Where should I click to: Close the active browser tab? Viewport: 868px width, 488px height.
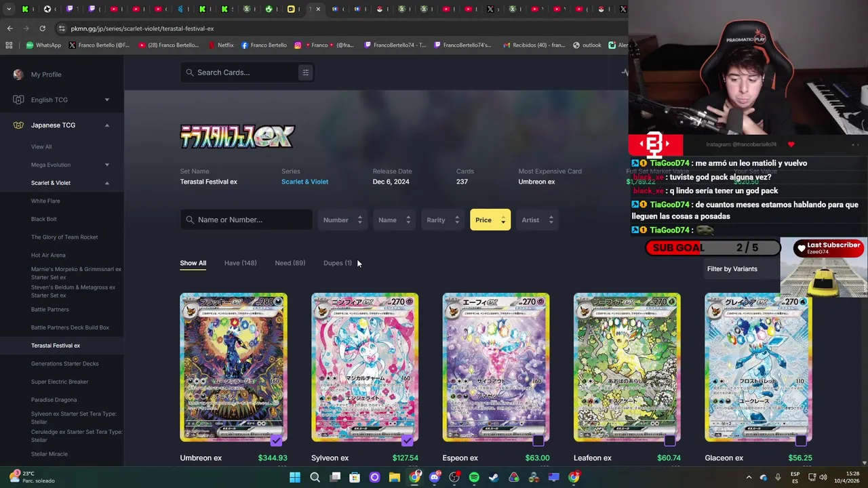318,9
